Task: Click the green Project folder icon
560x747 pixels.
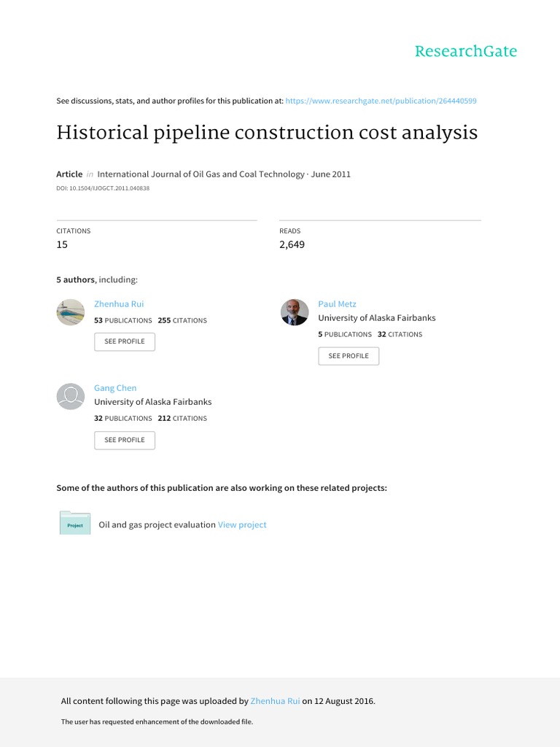Action: point(75,524)
